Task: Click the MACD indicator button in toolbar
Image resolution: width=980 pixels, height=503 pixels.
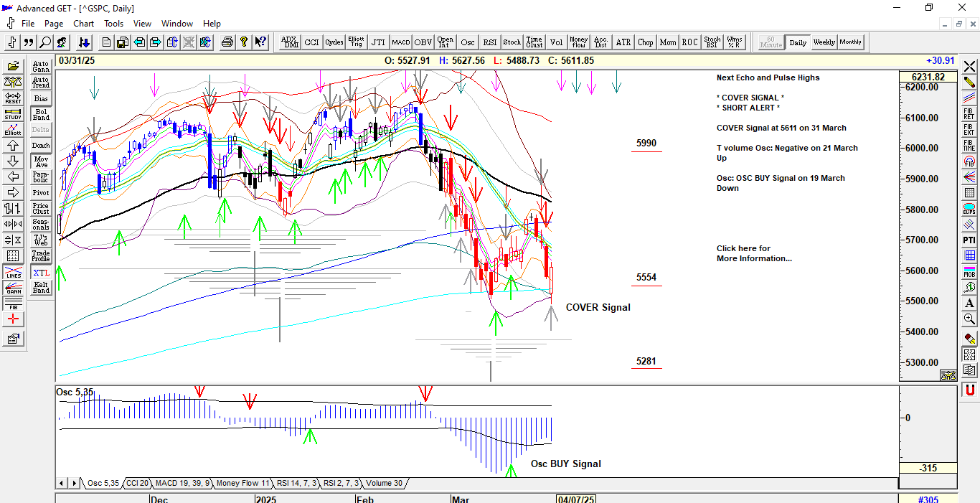Action: (x=400, y=42)
